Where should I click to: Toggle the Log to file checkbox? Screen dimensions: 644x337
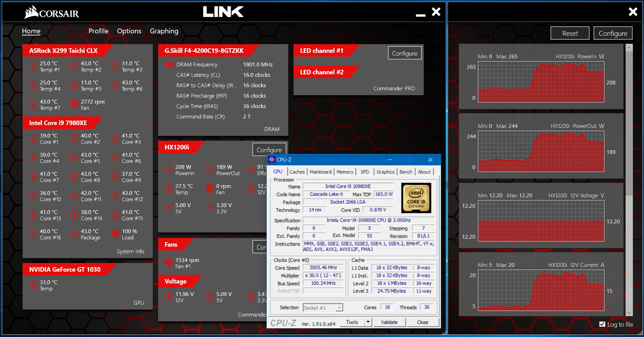click(602, 324)
